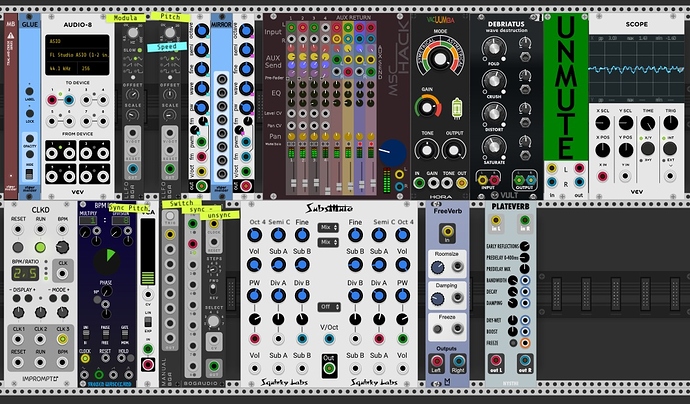Toggle the X/Y button on Scope
The height and width of the screenshot is (404, 690).
647,149
